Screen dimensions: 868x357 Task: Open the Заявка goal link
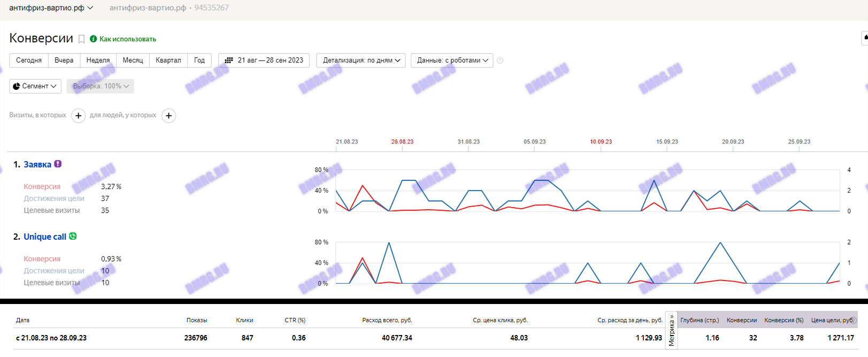coord(37,164)
